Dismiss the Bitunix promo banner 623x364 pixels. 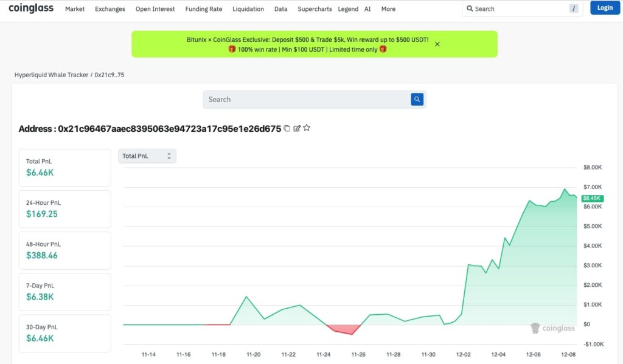coord(437,44)
